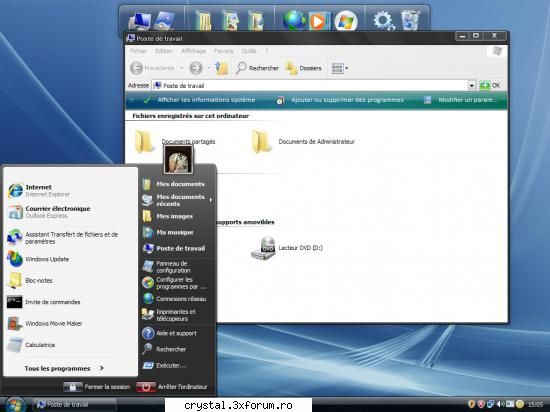Open Connexions réseau
550x412 pixels.
tap(174, 299)
